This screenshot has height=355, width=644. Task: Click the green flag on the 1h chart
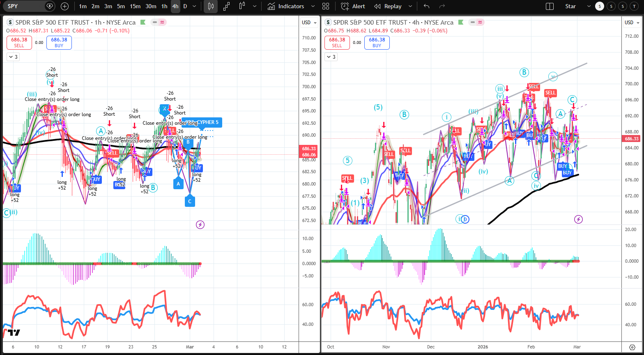click(x=143, y=23)
